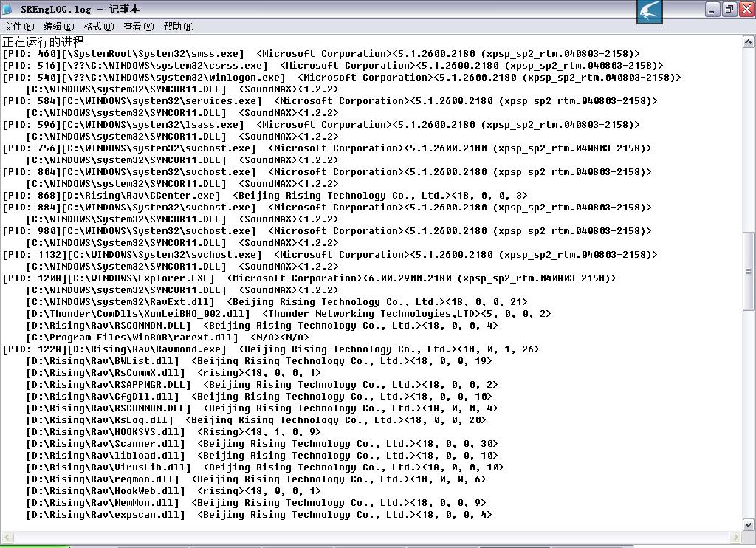Open the 文件(F) menu
Image resolution: width=756 pixels, height=548 pixels.
coord(18,27)
